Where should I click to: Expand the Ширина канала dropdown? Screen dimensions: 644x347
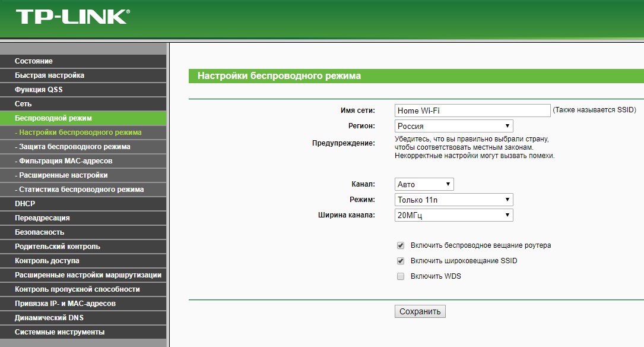[453, 215]
